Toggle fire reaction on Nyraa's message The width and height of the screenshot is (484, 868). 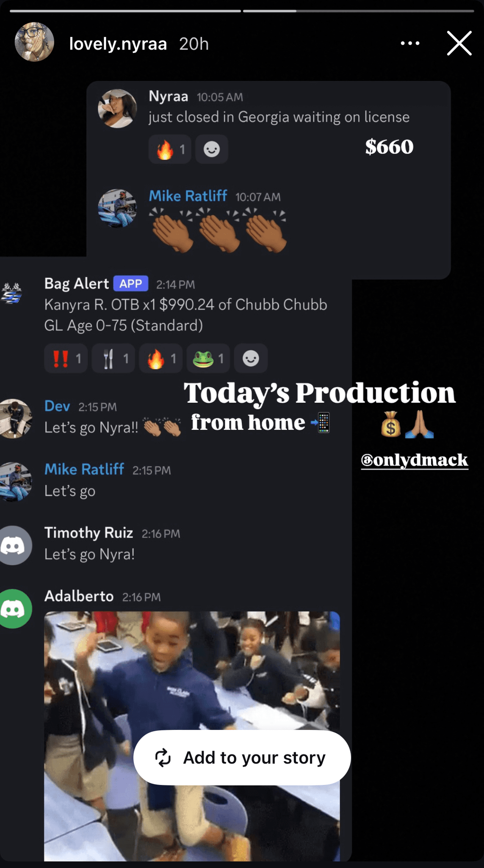tap(170, 149)
